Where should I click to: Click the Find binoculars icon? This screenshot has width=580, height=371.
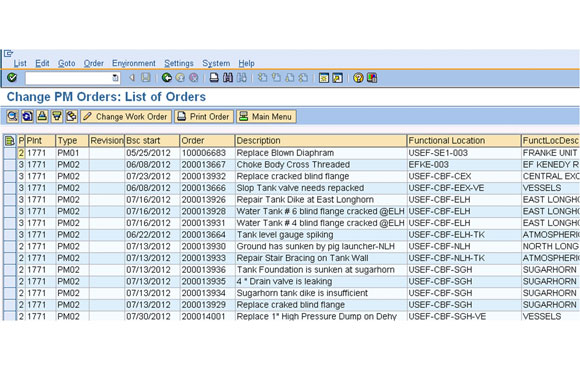click(228, 78)
